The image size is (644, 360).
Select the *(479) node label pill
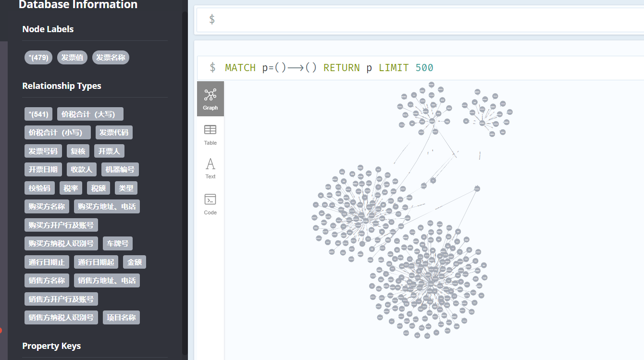pyautogui.click(x=38, y=57)
